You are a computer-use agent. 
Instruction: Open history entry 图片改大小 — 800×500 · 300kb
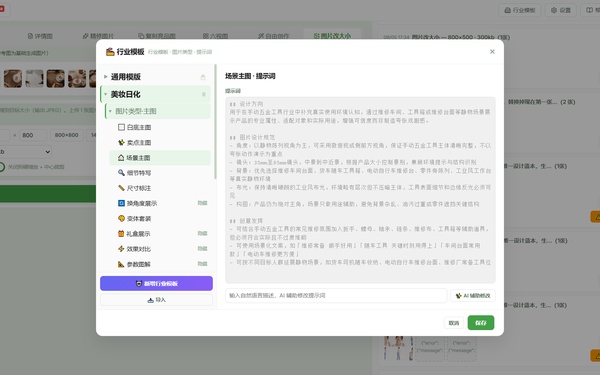coord(447,37)
